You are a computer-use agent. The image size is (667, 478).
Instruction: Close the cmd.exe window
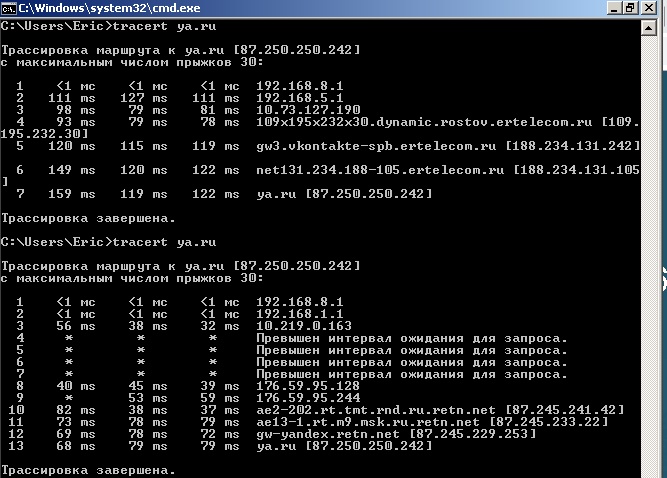pos(649,8)
